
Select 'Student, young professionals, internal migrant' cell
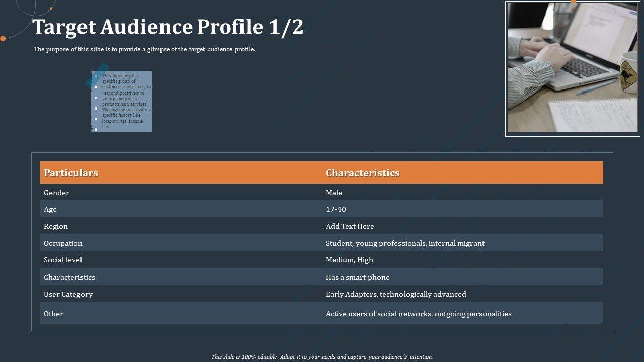pyautogui.click(x=405, y=243)
